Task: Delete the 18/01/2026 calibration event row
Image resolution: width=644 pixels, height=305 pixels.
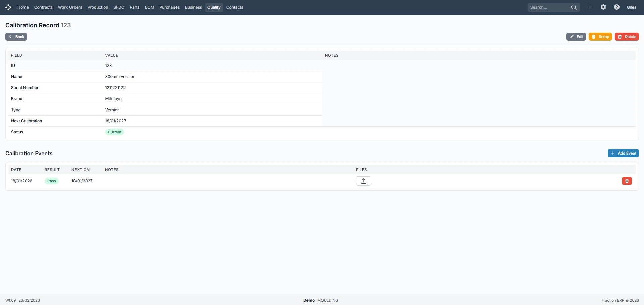Action: (627, 181)
